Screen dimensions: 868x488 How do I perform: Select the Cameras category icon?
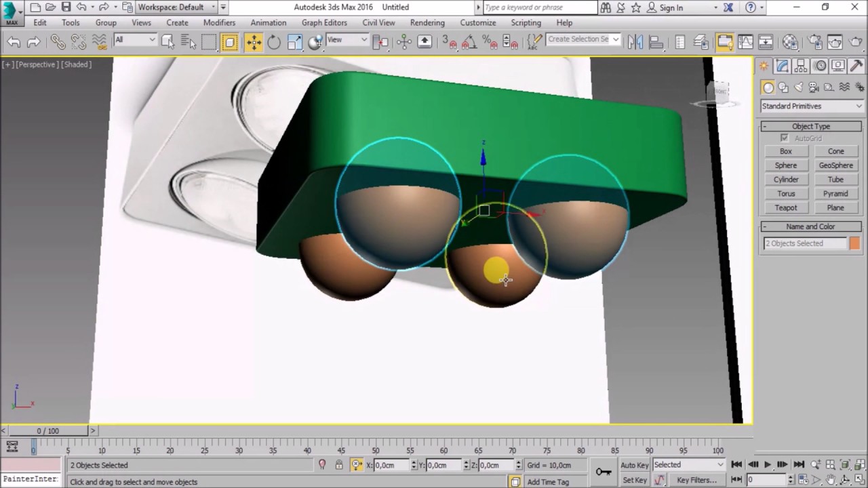tap(813, 87)
